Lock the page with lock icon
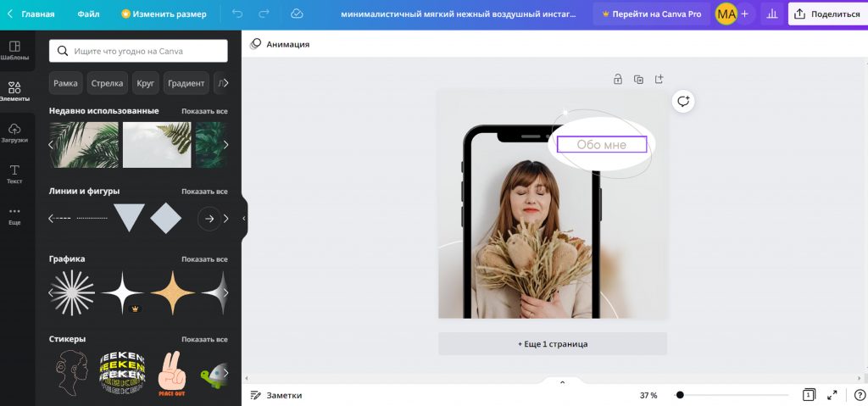 [x=618, y=79]
